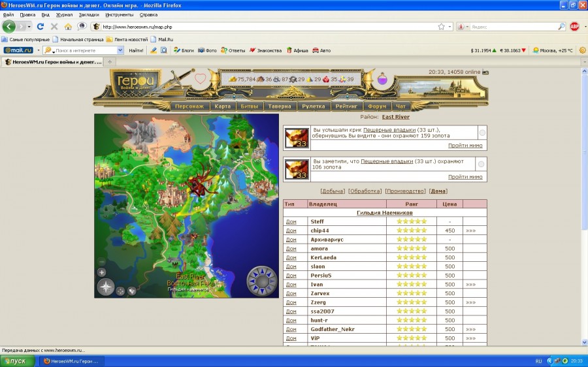Screen dimensions: 588x367
Task: Open the bookmark star dropdown arrow
Action: 449,27
